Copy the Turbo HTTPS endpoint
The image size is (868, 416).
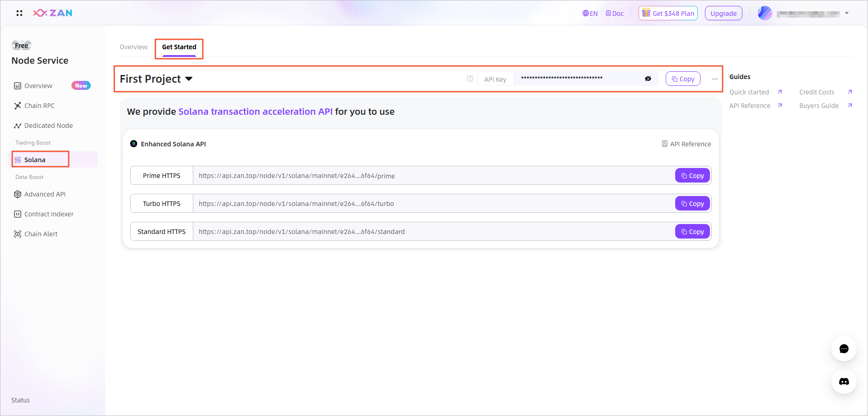pyautogui.click(x=692, y=203)
